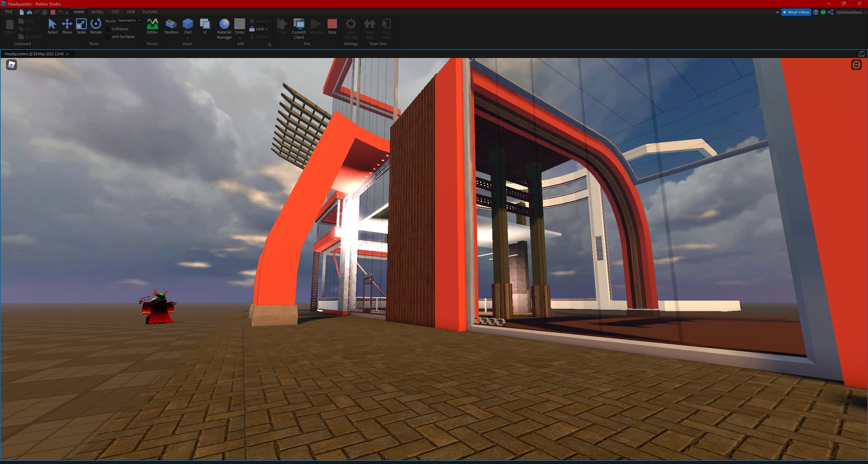
Task: Select the Rotate tool
Action: point(95,27)
